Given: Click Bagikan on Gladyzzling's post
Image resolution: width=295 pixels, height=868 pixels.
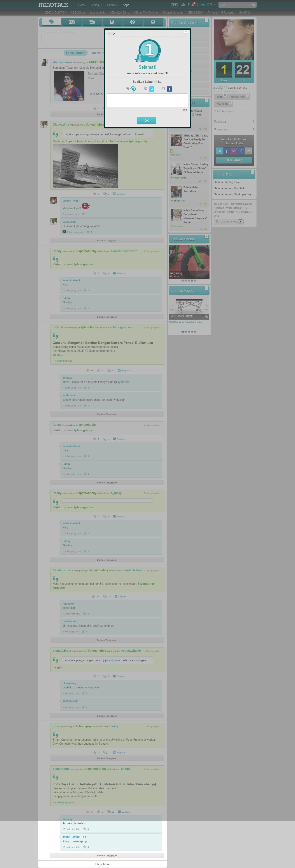Looking at the screenshot, I should tap(119, 194).
